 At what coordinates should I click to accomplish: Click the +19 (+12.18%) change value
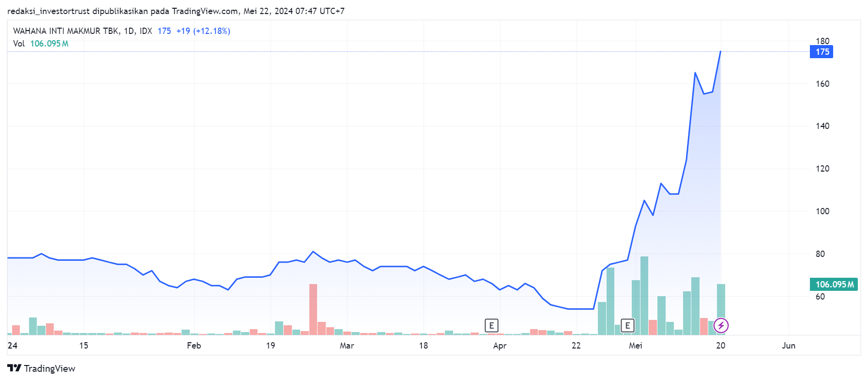point(203,31)
